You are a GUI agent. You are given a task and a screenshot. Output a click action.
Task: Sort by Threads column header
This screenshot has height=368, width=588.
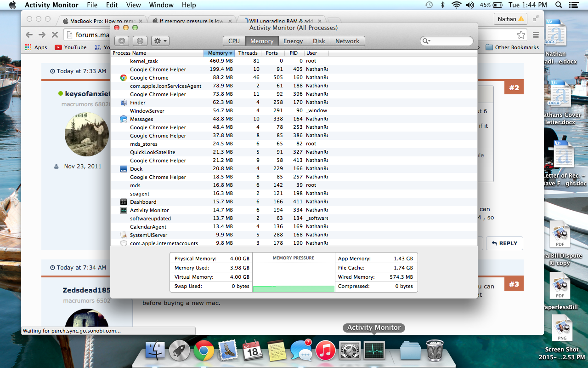click(248, 53)
